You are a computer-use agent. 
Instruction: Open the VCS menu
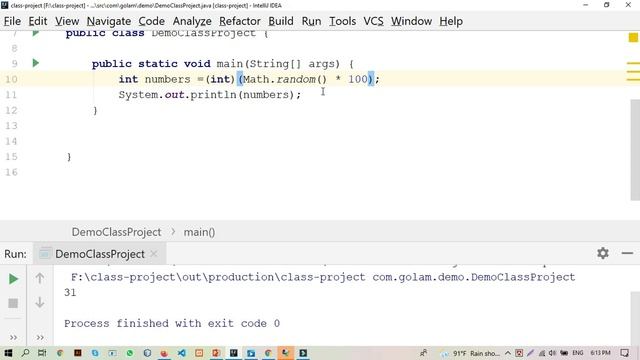click(x=373, y=21)
